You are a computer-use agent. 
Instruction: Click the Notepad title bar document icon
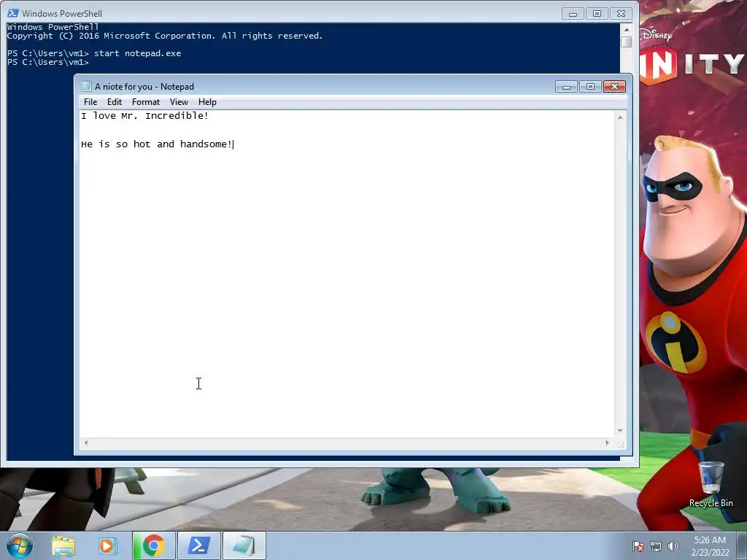(x=87, y=86)
